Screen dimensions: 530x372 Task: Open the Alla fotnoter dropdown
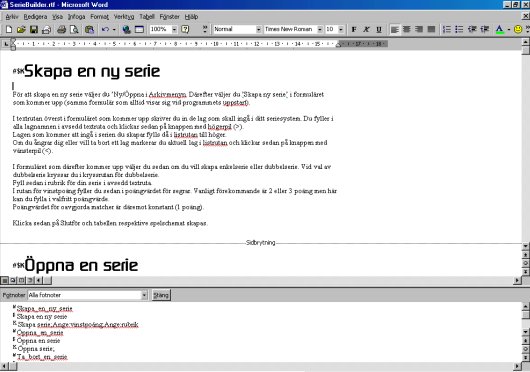coord(144,295)
